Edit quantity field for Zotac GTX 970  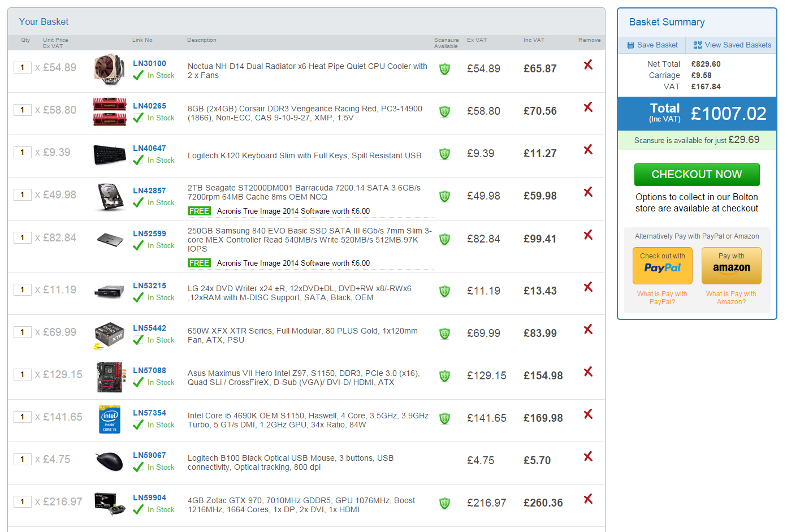coord(23,502)
